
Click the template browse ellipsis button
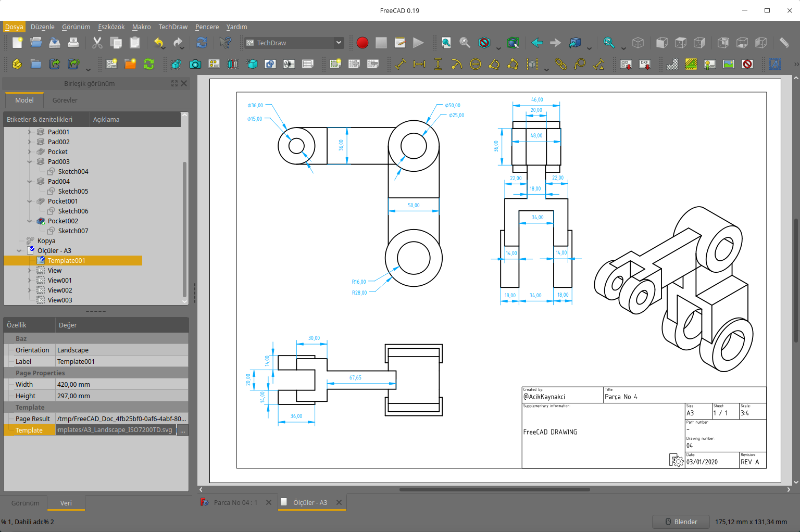(183, 430)
